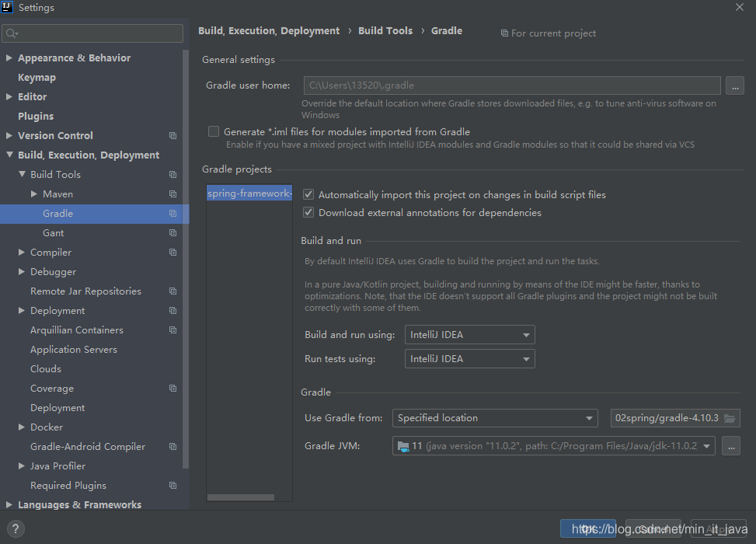Collapse the Build, Execution, Deployment section

(x=9, y=155)
